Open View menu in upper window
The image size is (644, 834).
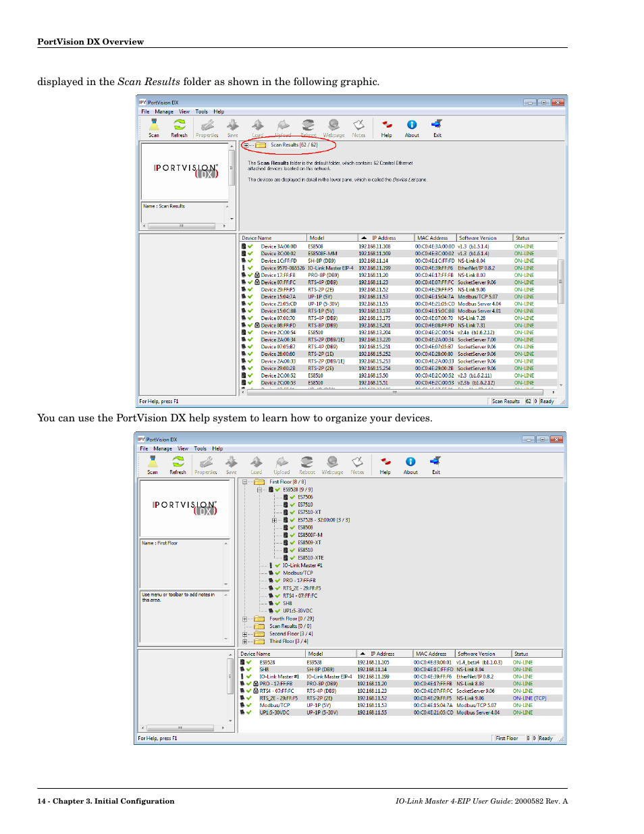click(x=184, y=111)
